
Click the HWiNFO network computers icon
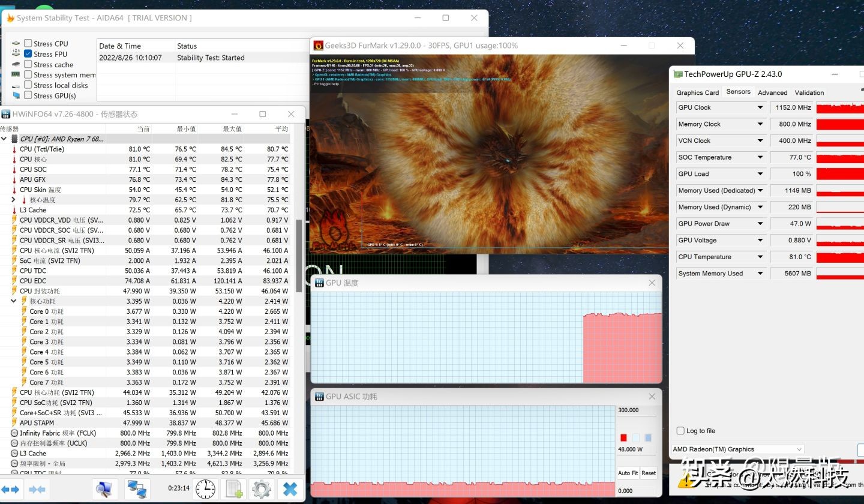[x=137, y=489]
